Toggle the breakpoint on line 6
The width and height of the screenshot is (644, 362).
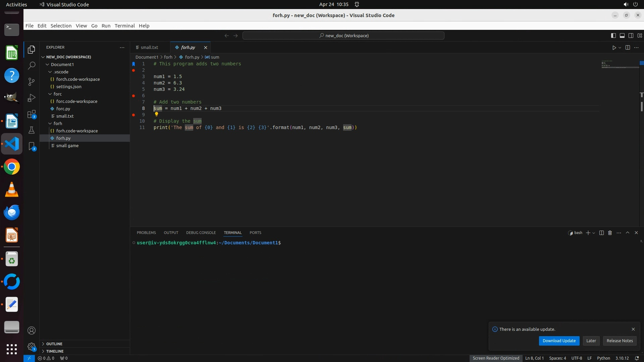click(x=133, y=96)
